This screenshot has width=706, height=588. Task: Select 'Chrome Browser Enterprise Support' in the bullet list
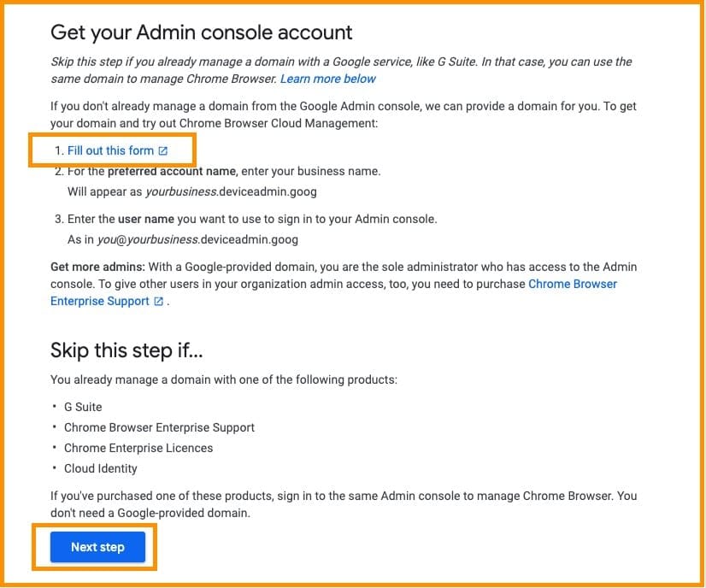(x=159, y=427)
